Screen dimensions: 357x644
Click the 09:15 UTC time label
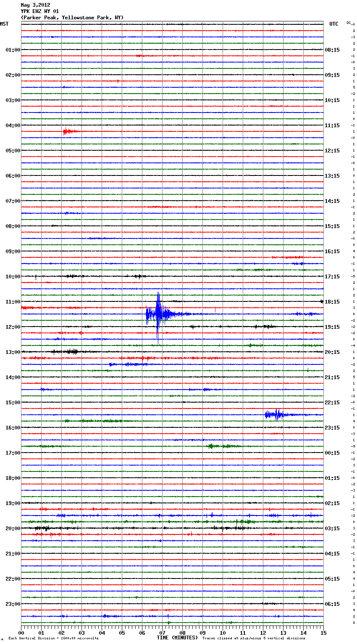pos(332,75)
